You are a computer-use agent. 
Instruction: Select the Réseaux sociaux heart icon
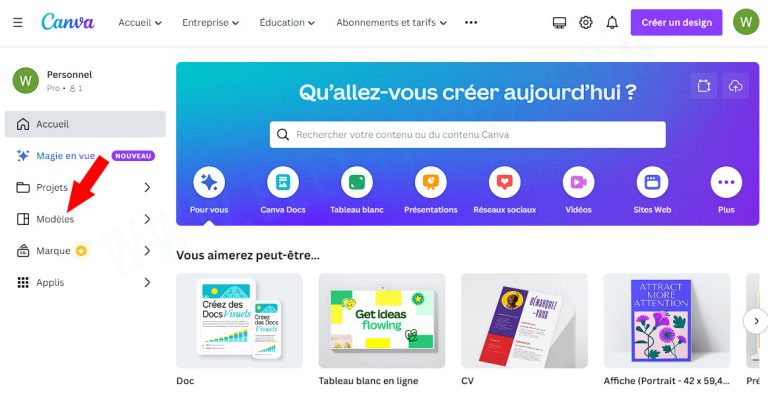tap(504, 182)
